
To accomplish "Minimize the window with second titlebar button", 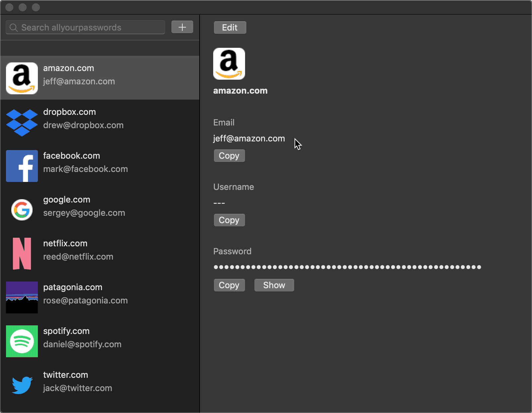I will click(x=23, y=7).
